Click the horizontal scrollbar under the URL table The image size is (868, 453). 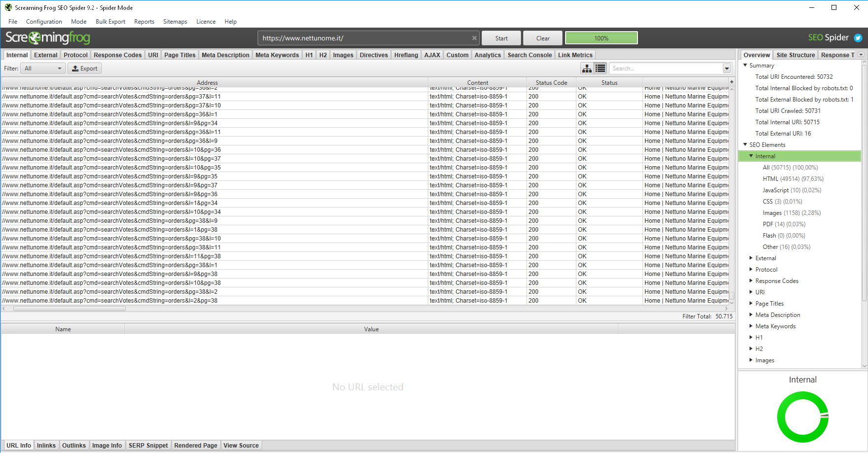point(70,309)
